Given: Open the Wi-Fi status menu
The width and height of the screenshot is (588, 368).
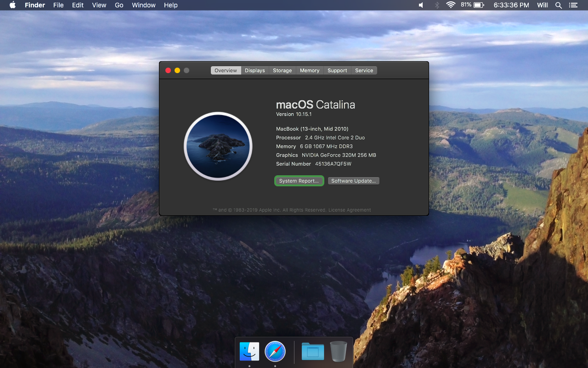Looking at the screenshot, I should (x=451, y=5).
